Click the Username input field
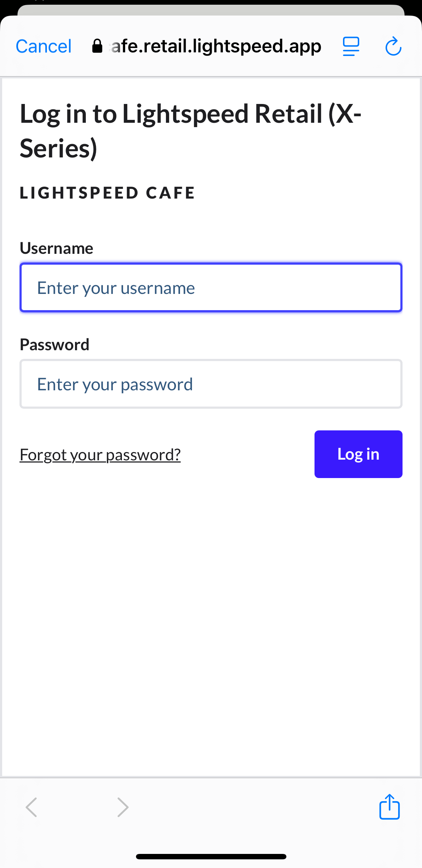 point(211,288)
